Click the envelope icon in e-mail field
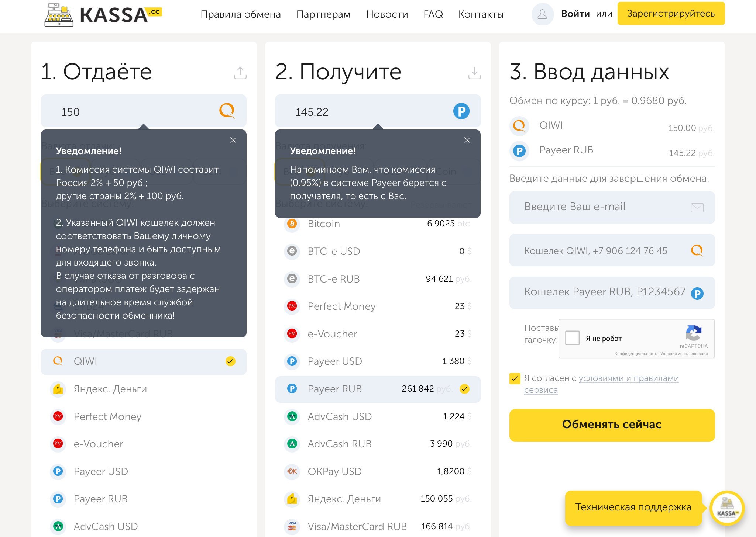Image resolution: width=756 pixels, height=537 pixels. point(697,207)
